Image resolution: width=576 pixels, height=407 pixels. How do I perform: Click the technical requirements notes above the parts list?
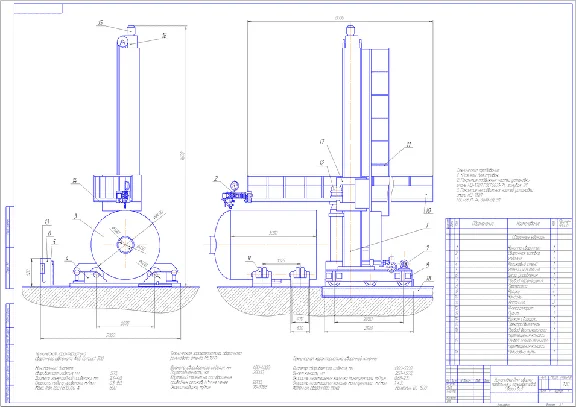point(495,185)
